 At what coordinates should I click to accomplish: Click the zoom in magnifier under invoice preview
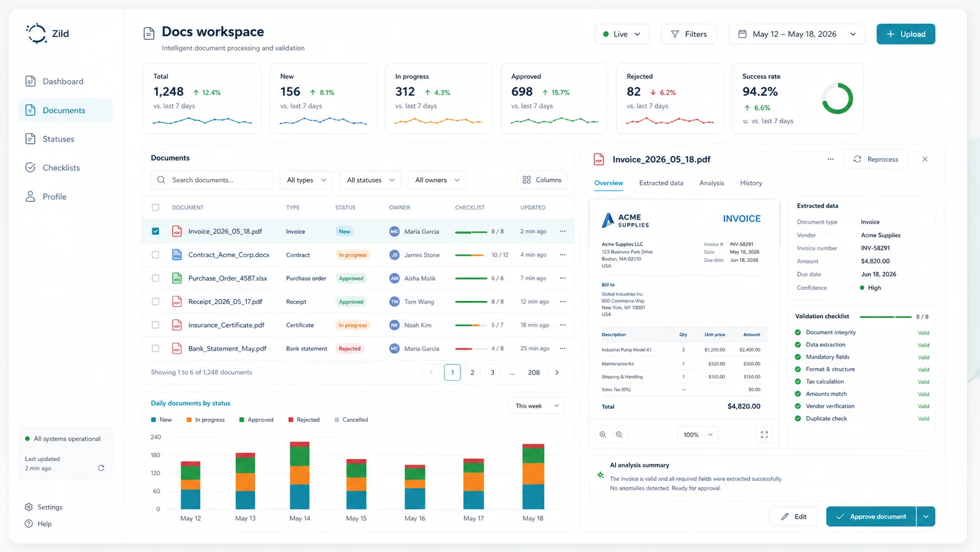603,435
